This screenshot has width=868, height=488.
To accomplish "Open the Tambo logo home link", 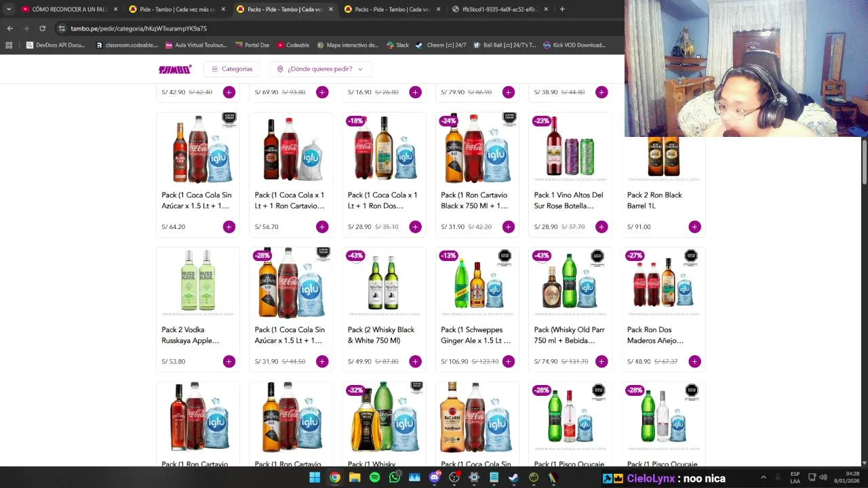I will point(175,69).
